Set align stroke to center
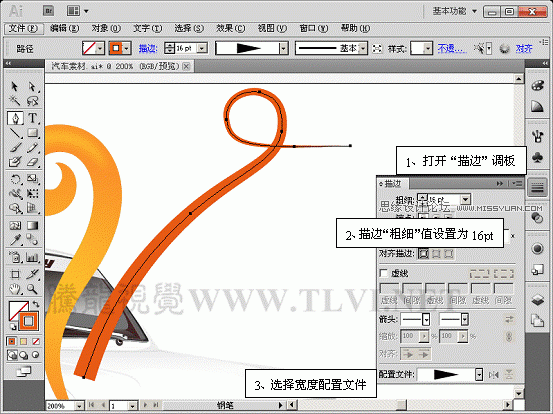 point(424,253)
